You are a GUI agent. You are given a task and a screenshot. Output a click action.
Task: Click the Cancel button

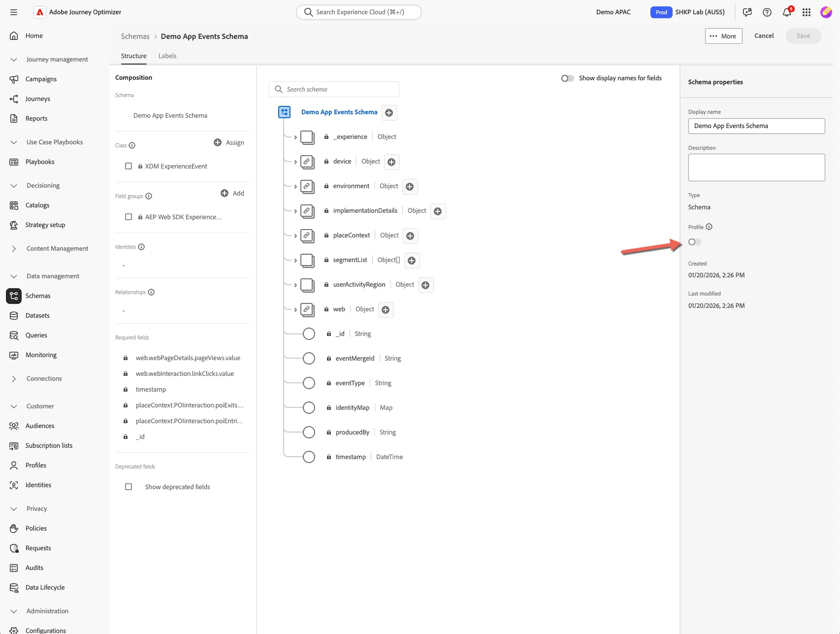click(764, 36)
